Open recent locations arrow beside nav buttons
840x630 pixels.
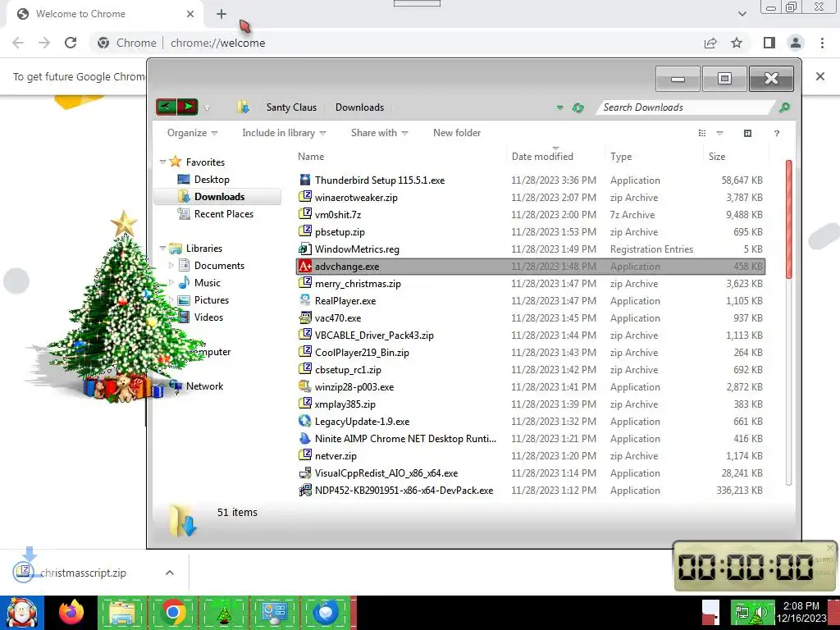[x=207, y=108]
